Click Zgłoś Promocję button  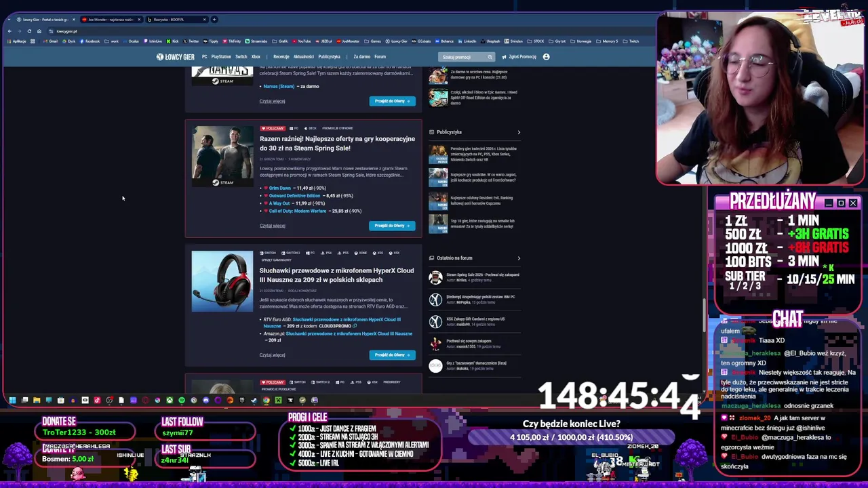[519, 57]
